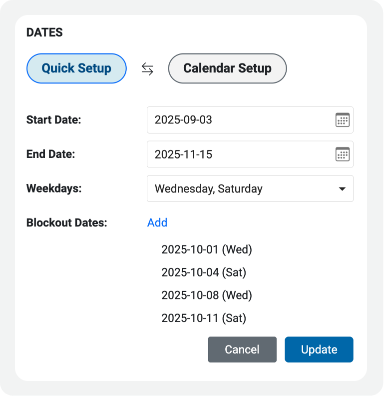Open the Wednesday, Saturday weekdays selector
The height and width of the screenshot is (396, 384).
[x=250, y=189]
